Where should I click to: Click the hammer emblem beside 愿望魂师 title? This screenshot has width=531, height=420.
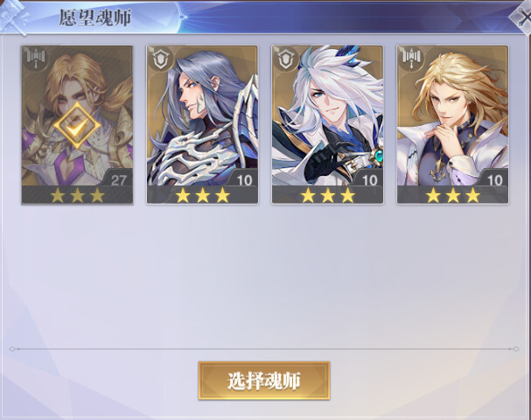[x=15, y=17]
